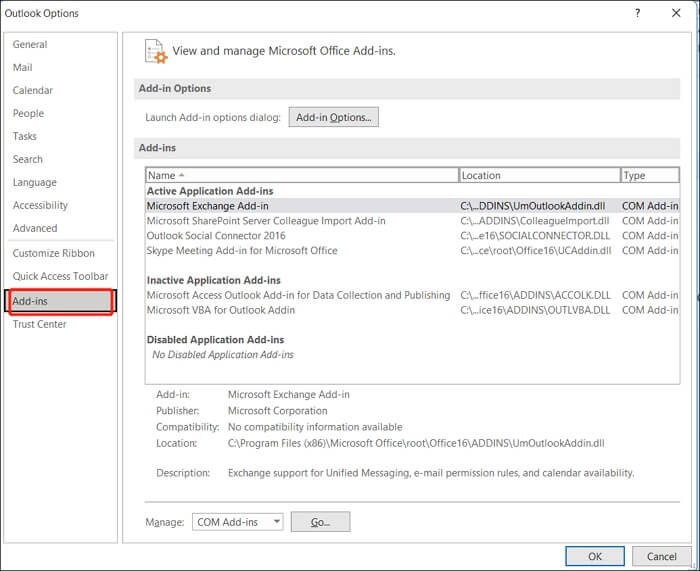Select the Mail category

coord(23,67)
